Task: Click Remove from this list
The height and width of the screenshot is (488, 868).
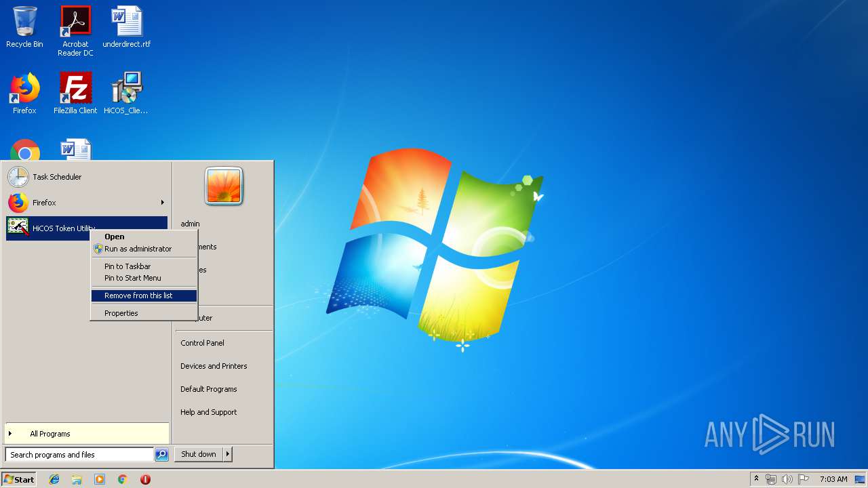Action: [x=144, y=296]
